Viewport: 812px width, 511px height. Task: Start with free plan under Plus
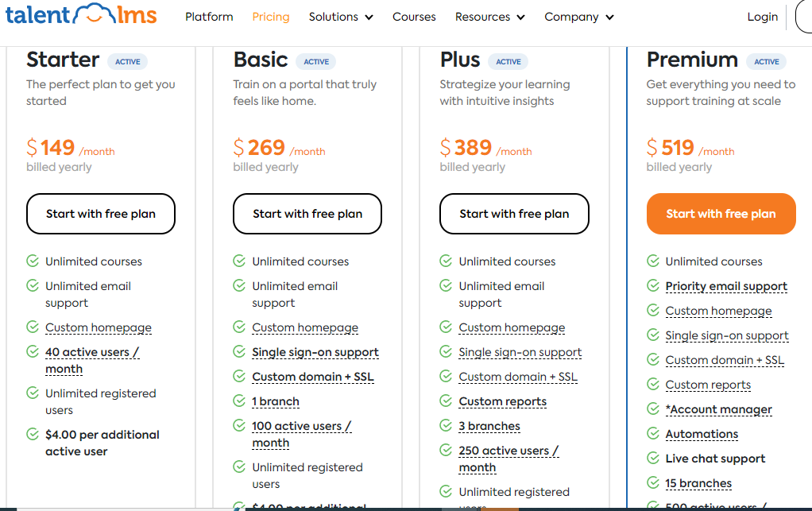[514, 214]
